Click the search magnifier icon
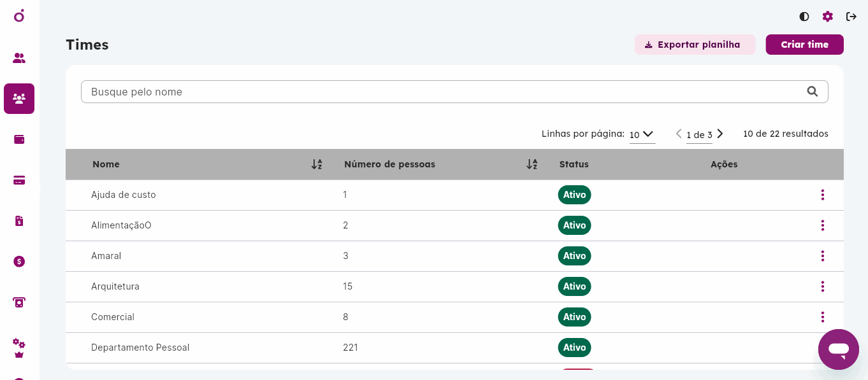 [x=813, y=92]
